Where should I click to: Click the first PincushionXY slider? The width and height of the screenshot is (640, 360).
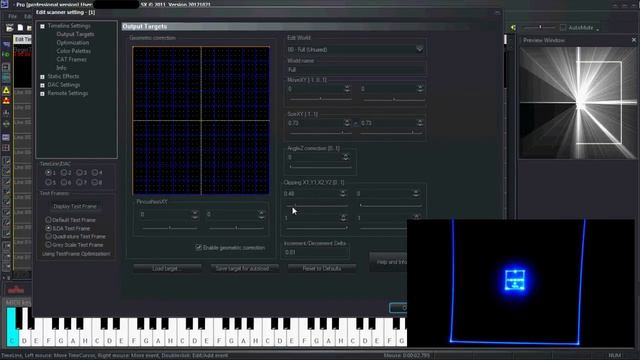point(170,228)
